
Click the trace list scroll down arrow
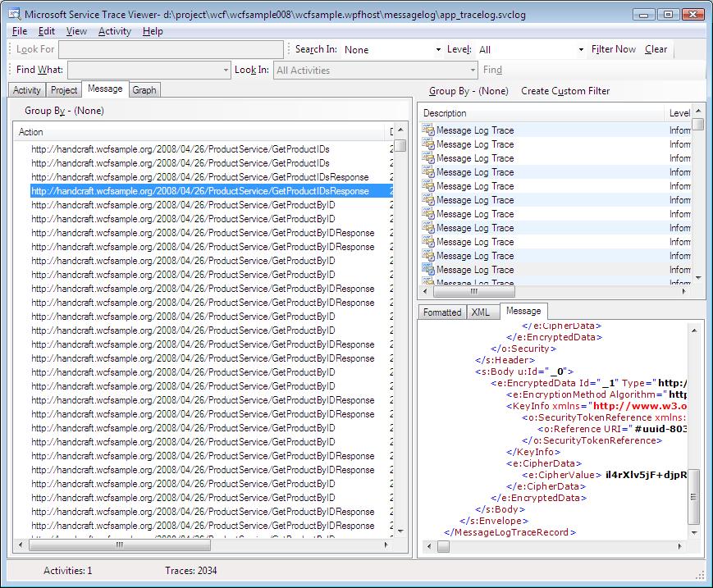(x=698, y=278)
